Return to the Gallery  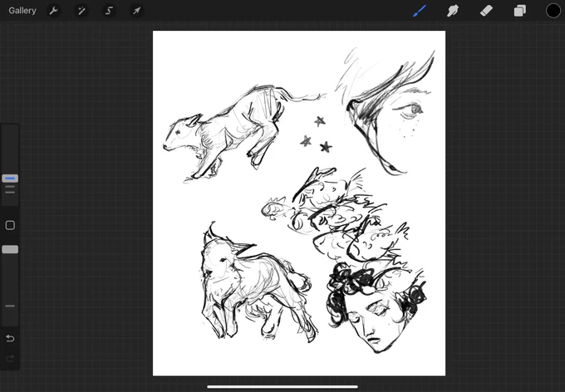point(22,11)
